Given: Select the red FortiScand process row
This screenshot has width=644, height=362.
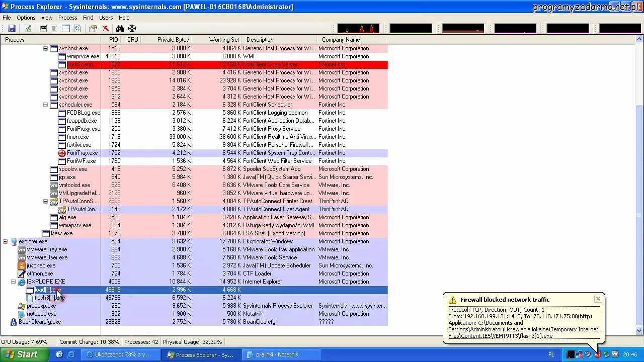Looking at the screenshot, I should point(194,64).
